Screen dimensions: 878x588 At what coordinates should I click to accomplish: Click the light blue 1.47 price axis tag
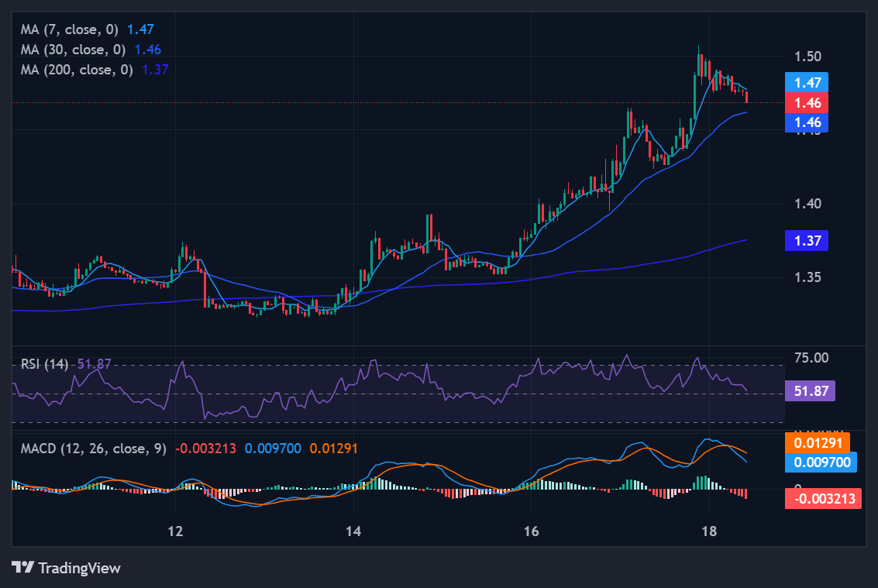[x=806, y=82]
